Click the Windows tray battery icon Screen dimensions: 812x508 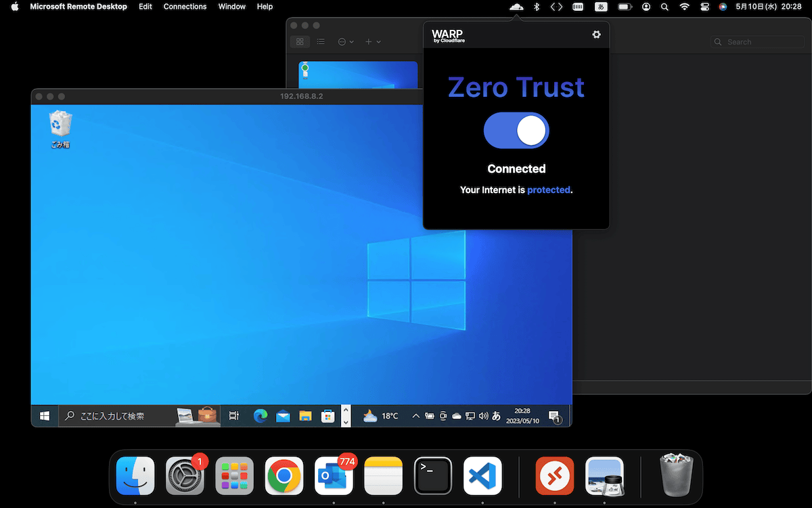(x=430, y=416)
